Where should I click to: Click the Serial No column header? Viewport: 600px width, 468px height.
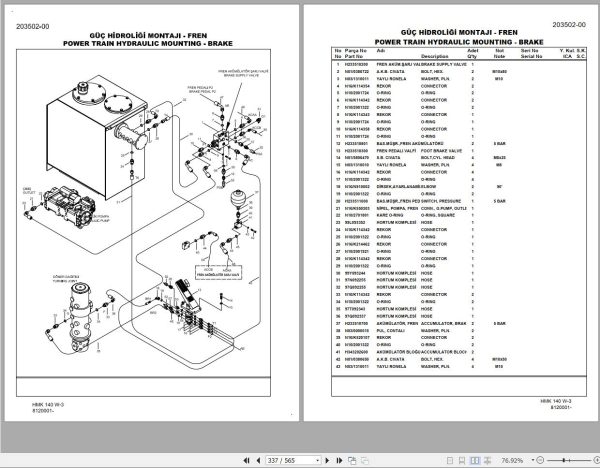coord(532,56)
